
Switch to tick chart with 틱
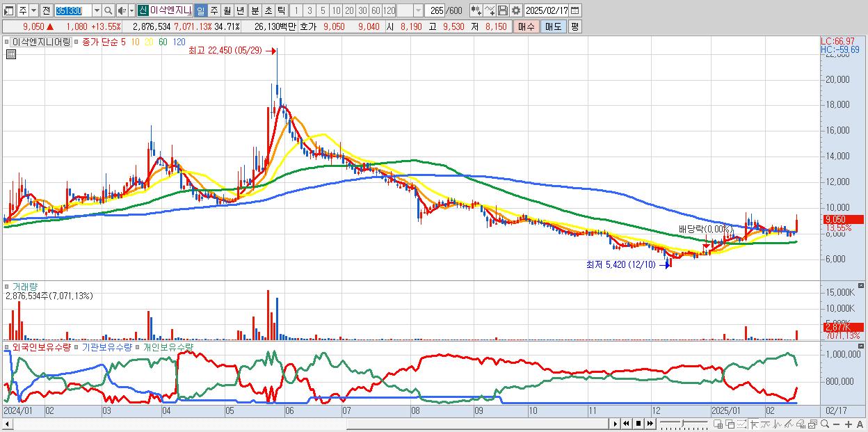click(281, 10)
